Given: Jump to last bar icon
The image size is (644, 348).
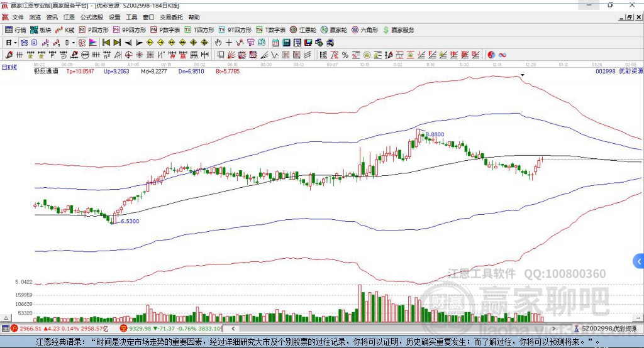Looking at the screenshot, I should [x=117, y=43].
